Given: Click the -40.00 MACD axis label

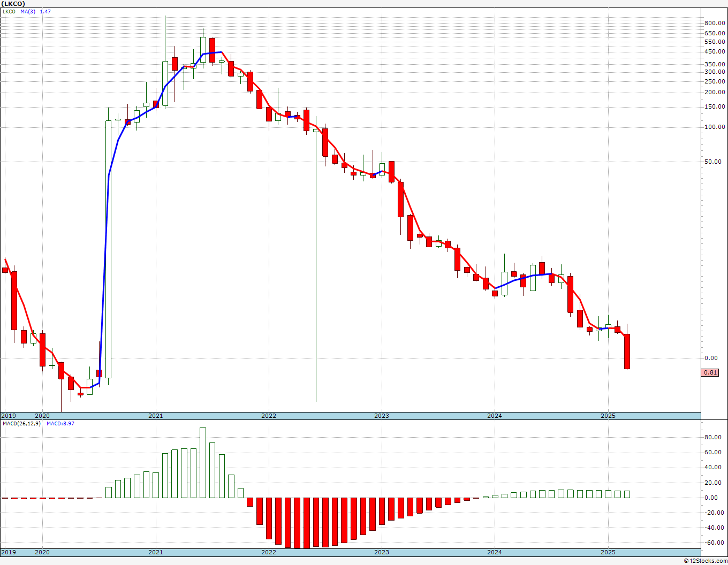Looking at the screenshot, I should (x=715, y=528).
